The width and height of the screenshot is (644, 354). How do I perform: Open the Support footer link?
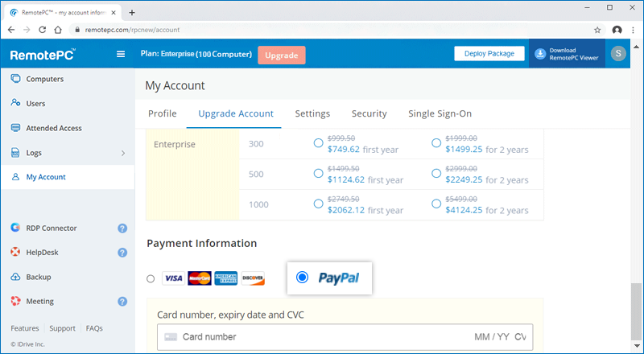tap(63, 328)
